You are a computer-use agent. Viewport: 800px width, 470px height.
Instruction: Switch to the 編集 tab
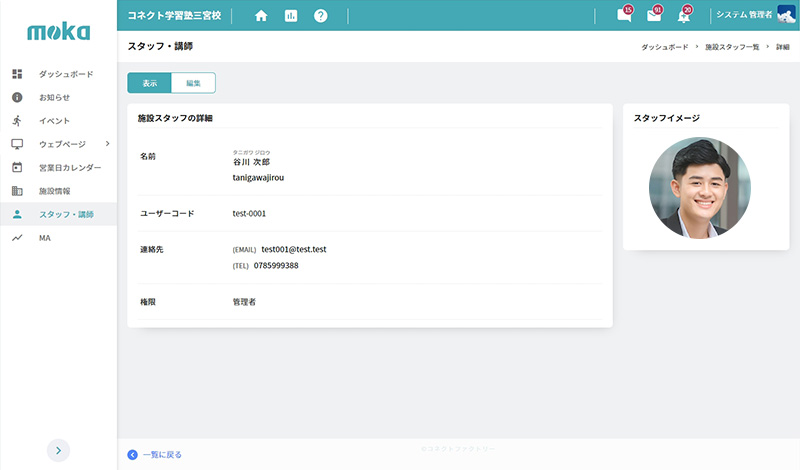[x=193, y=83]
